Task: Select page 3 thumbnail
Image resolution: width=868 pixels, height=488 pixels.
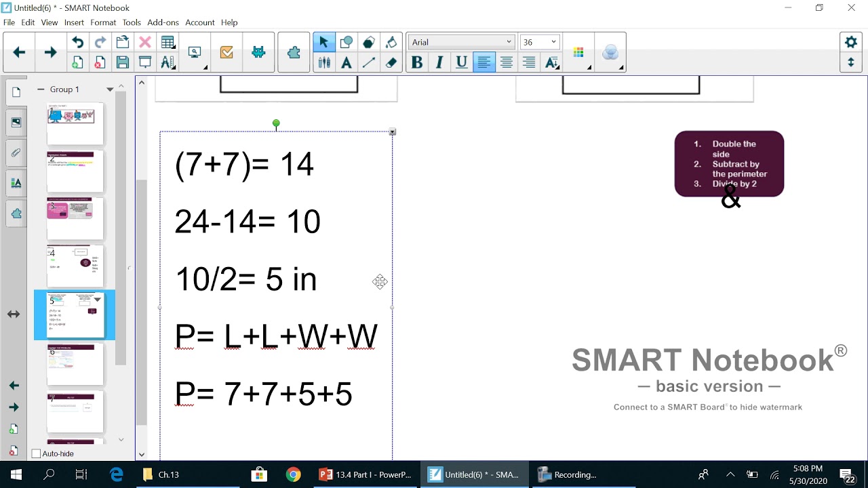Action: (x=75, y=218)
